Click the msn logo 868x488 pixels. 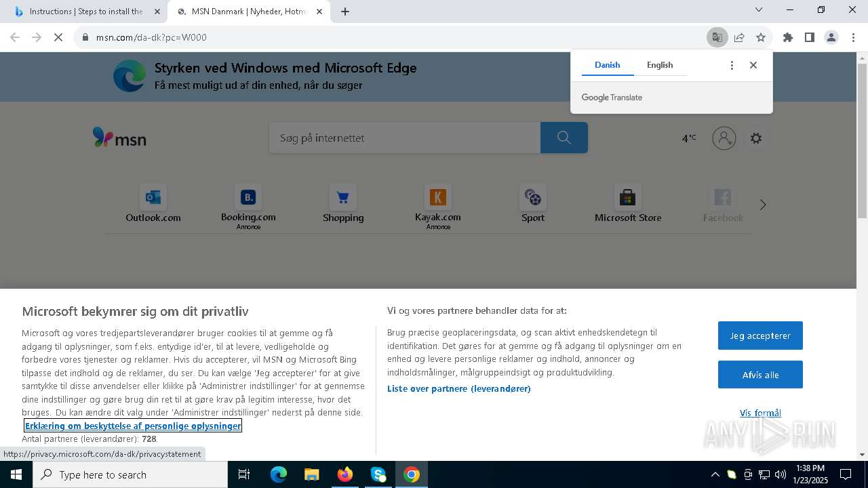pyautogui.click(x=119, y=138)
